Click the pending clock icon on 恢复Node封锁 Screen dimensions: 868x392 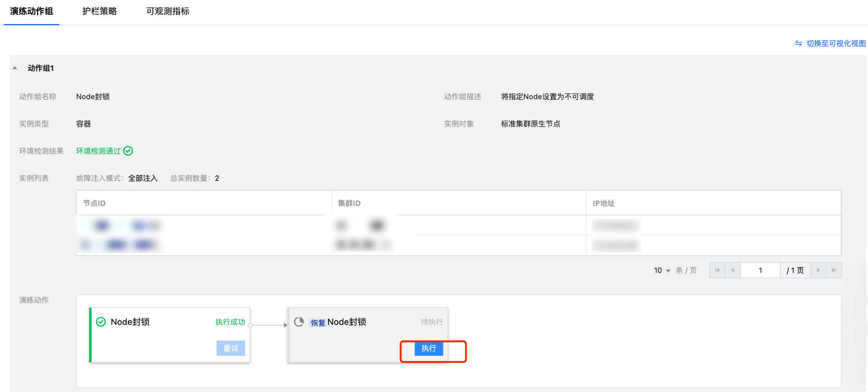(299, 322)
